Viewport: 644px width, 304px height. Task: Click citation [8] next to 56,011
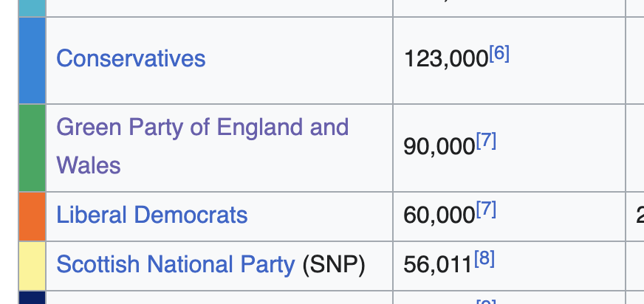pos(484,259)
